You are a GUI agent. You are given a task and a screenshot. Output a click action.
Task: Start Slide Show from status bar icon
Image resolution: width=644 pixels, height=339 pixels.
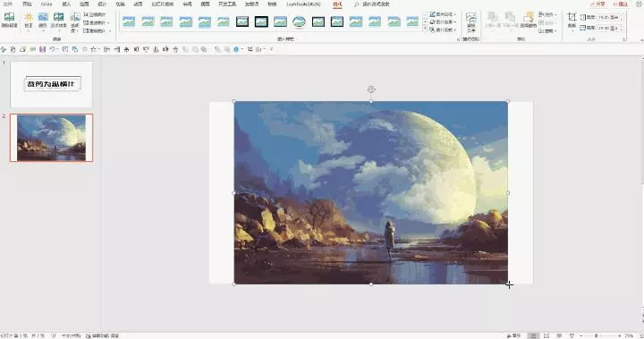(572, 335)
